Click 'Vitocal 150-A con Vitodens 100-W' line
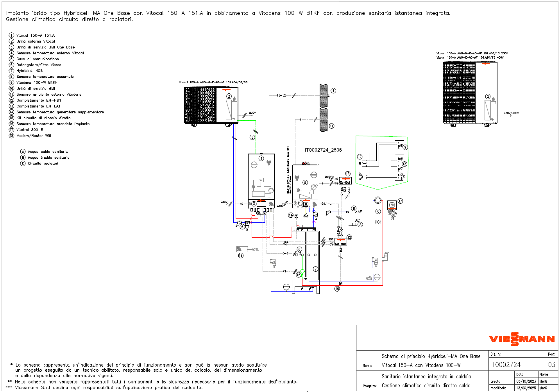Viewport: 560px width, 392px height. [421, 365]
